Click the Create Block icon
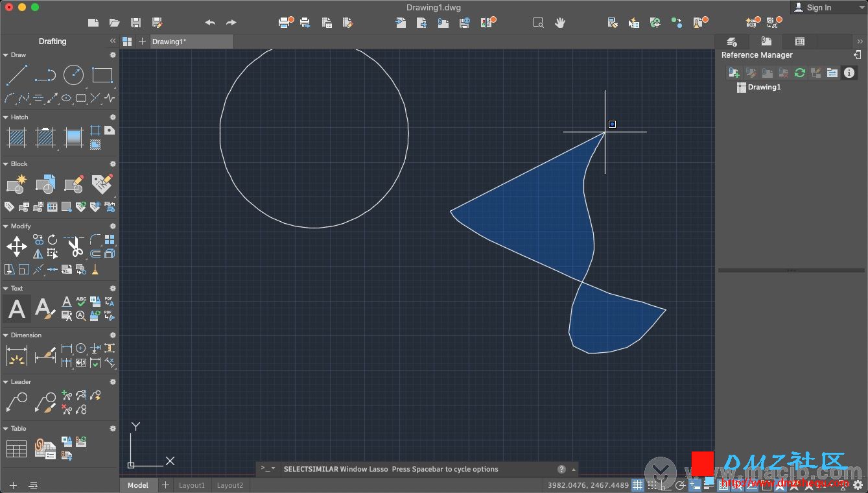The height and width of the screenshot is (493, 868). coord(16,184)
